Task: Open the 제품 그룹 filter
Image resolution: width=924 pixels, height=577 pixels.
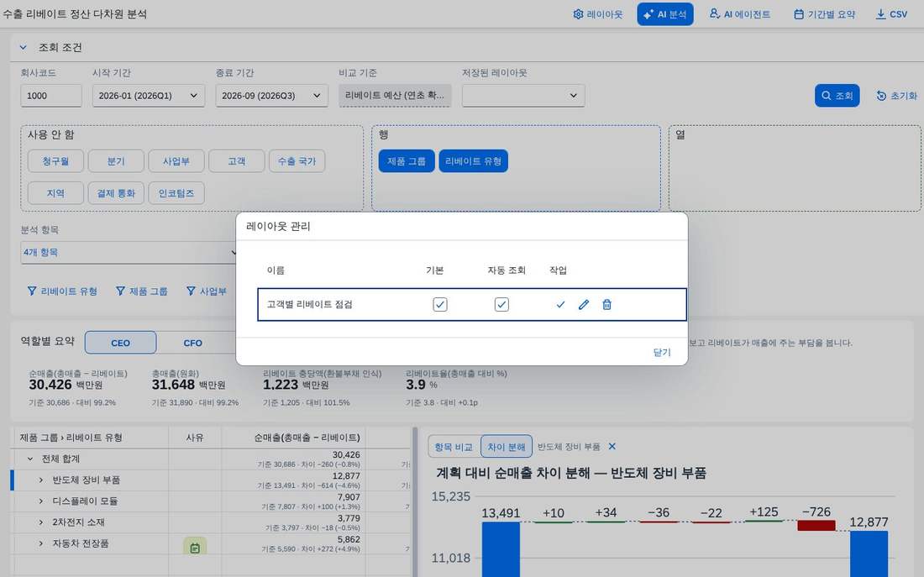Action: pos(142,291)
